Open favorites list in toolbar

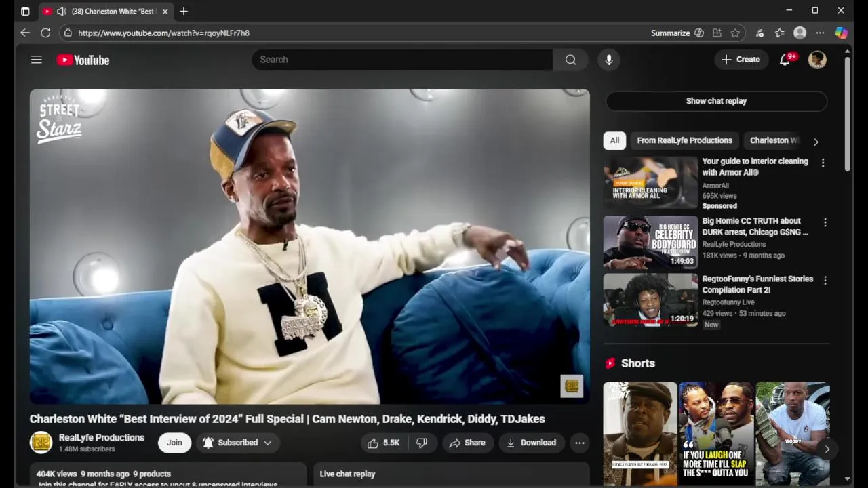coord(780,33)
